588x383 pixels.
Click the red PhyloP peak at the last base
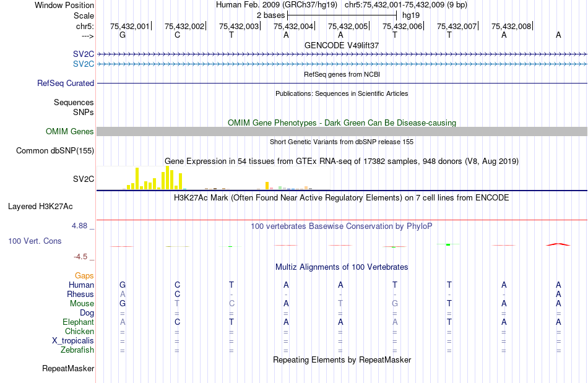tap(558, 244)
